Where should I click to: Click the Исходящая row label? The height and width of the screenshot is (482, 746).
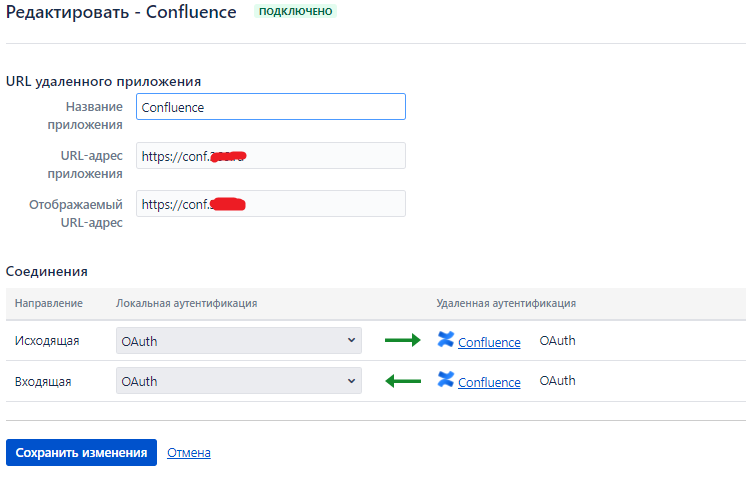point(47,341)
